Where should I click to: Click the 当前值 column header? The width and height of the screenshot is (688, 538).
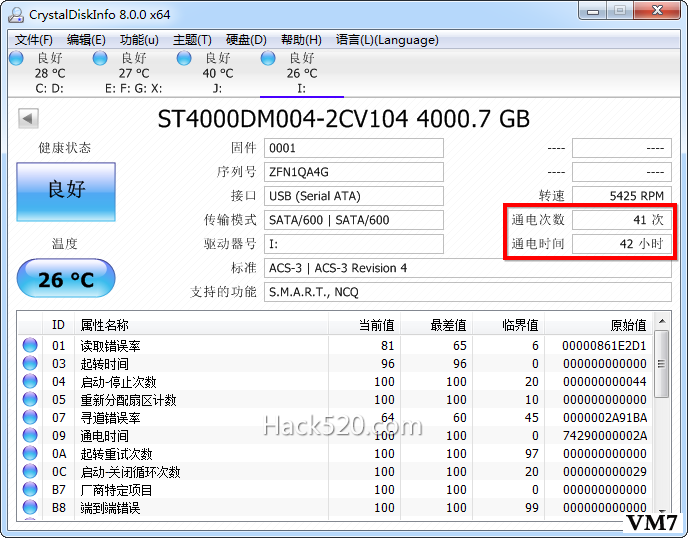[x=365, y=325]
